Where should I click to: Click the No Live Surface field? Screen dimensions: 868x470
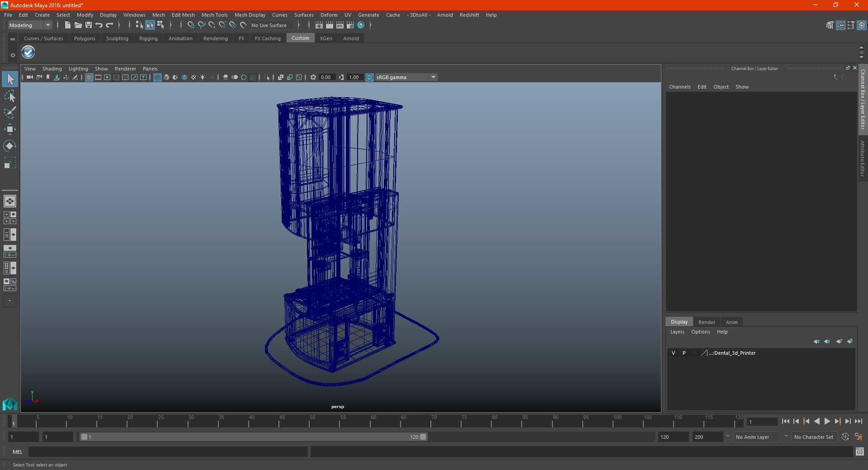271,25
